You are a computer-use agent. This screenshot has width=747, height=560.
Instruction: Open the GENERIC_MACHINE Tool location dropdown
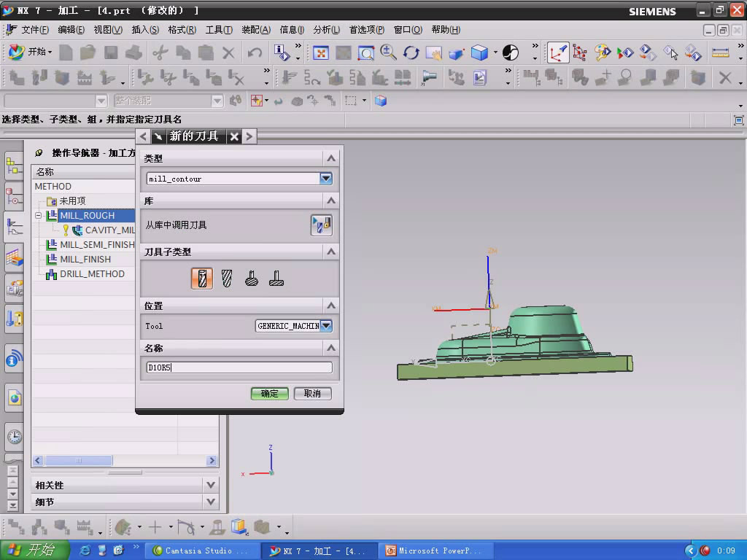point(326,326)
